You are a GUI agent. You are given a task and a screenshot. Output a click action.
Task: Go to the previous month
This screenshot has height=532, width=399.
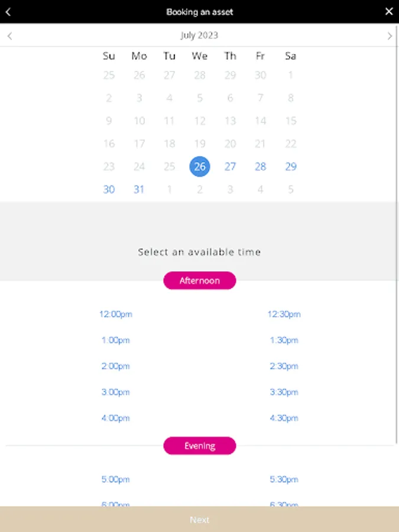coord(9,36)
